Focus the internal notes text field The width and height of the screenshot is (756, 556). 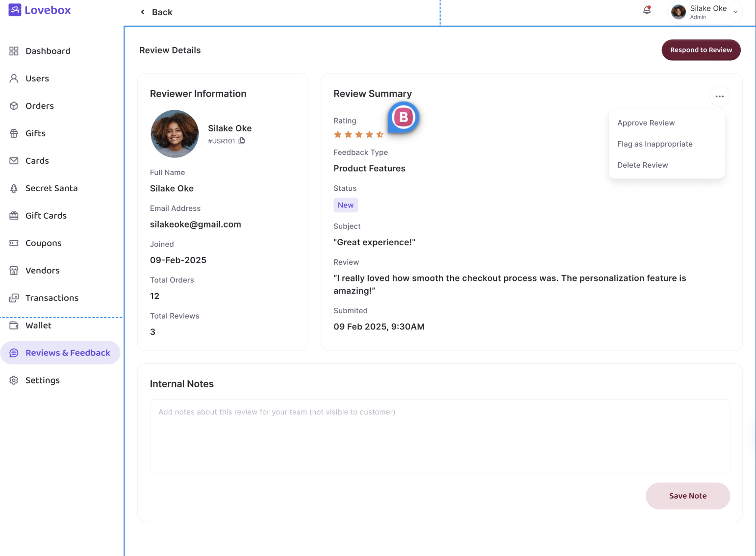[x=439, y=436]
